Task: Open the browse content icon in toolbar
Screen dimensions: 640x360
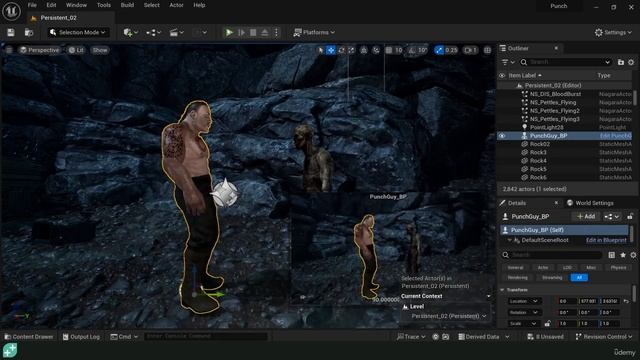Action: [29, 32]
